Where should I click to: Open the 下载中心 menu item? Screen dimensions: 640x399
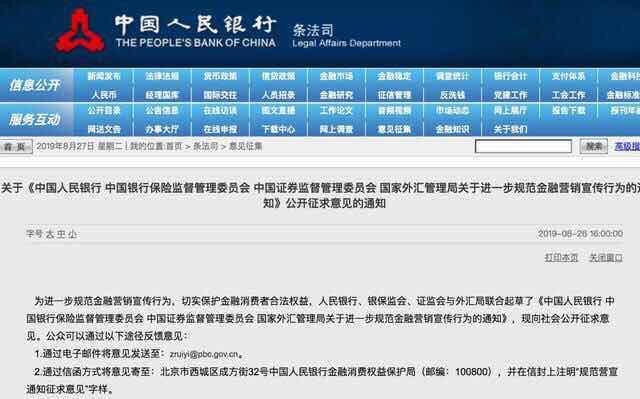[x=278, y=129]
